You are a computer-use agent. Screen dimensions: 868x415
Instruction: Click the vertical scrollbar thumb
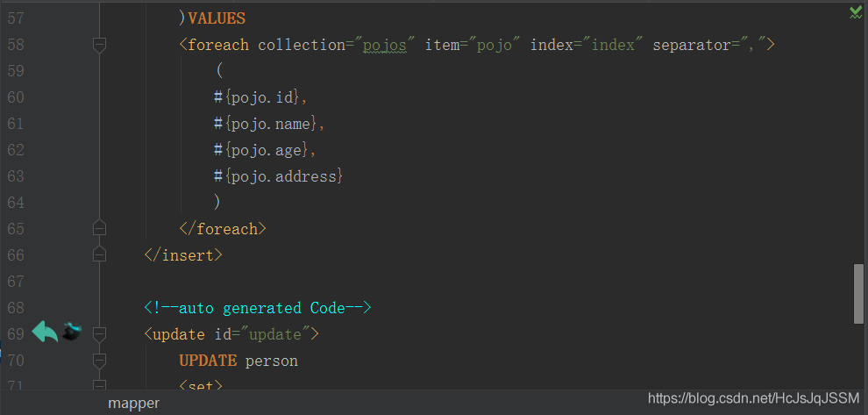pos(858,294)
